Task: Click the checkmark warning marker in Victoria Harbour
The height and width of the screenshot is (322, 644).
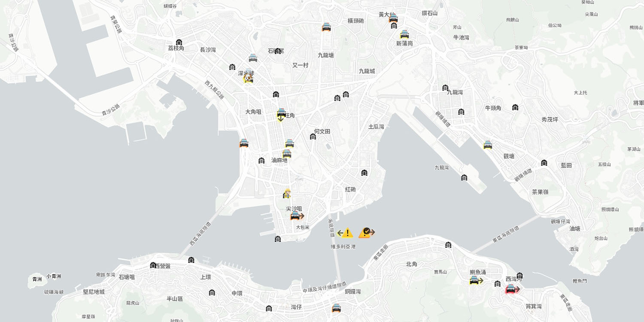Action: (366, 232)
